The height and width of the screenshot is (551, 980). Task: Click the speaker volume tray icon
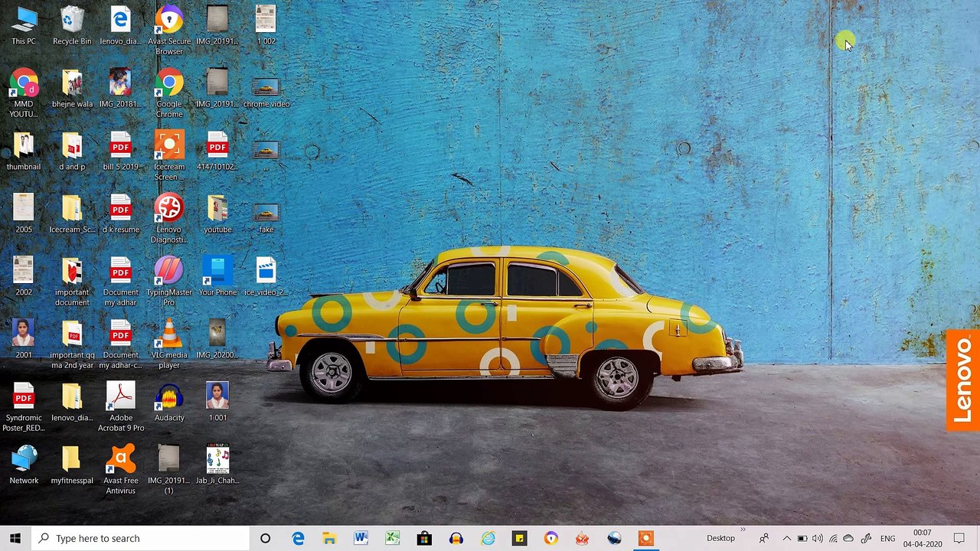[x=818, y=538]
